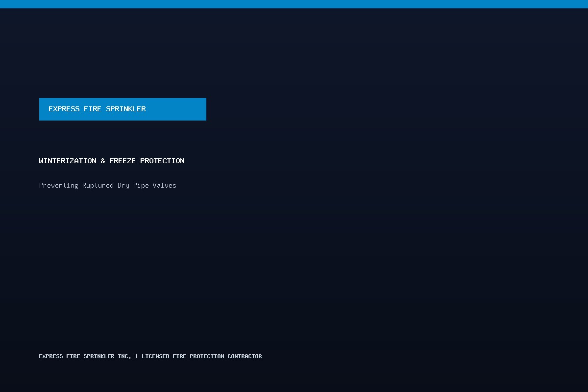Click EXPRESS inside the blue badge
This screenshot has width=588, height=392.
tap(64, 109)
